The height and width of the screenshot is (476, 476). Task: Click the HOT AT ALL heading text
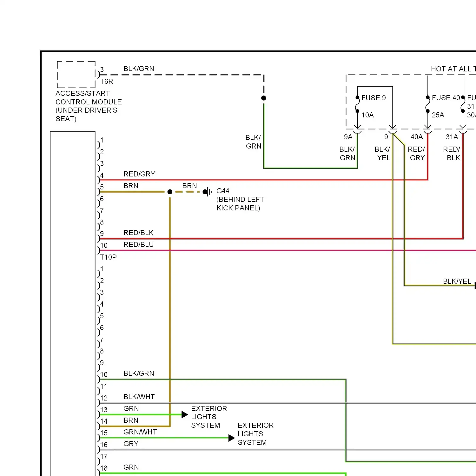(453, 69)
